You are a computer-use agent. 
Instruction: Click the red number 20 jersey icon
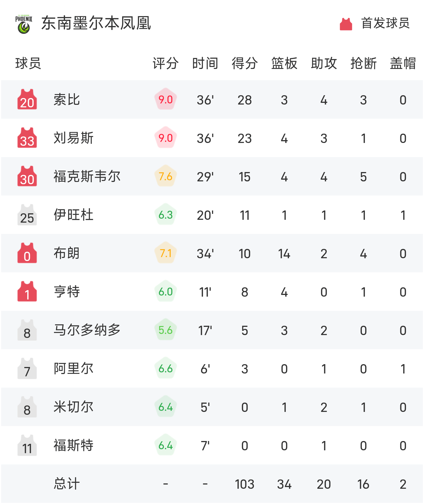[27, 99]
